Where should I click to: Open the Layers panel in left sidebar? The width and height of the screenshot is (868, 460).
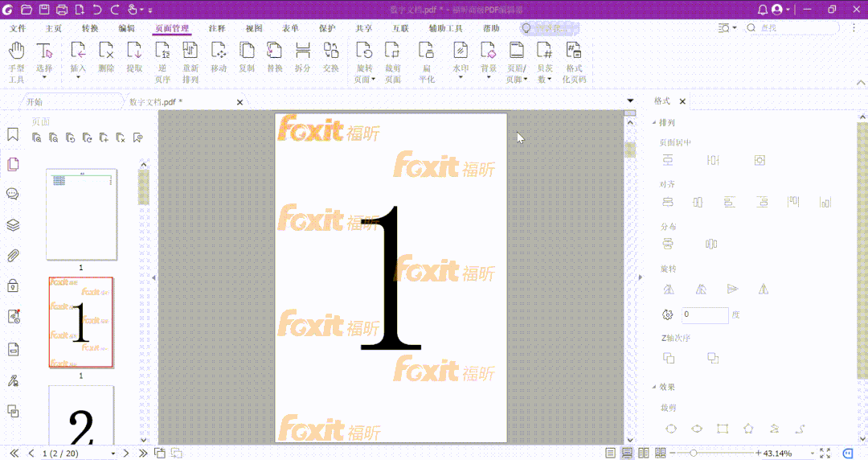13,225
